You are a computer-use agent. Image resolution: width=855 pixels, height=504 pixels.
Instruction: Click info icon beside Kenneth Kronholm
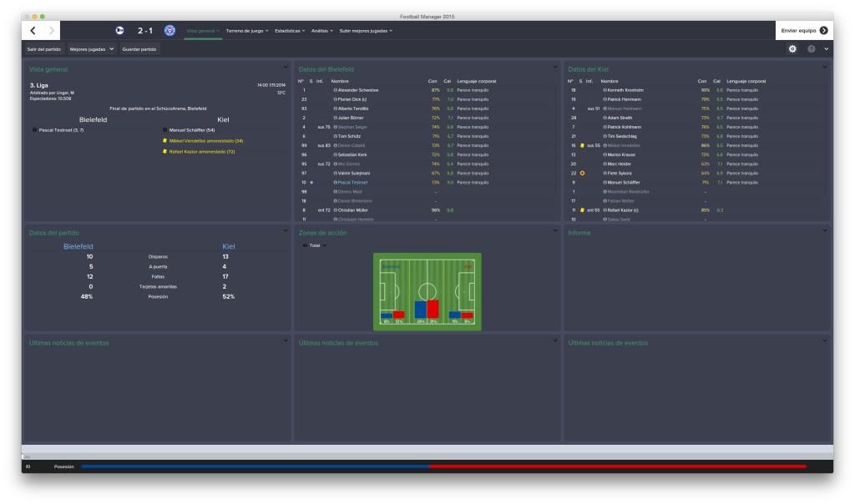point(605,90)
